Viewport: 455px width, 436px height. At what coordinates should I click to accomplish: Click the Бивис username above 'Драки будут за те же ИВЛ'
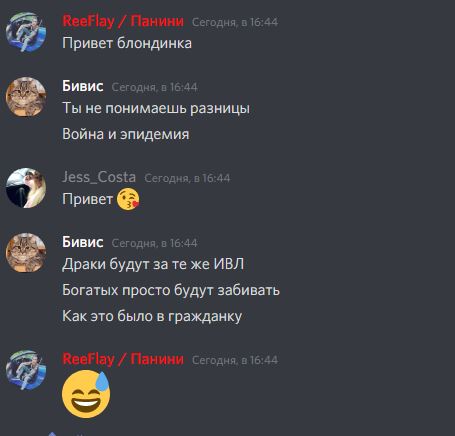pos(83,242)
